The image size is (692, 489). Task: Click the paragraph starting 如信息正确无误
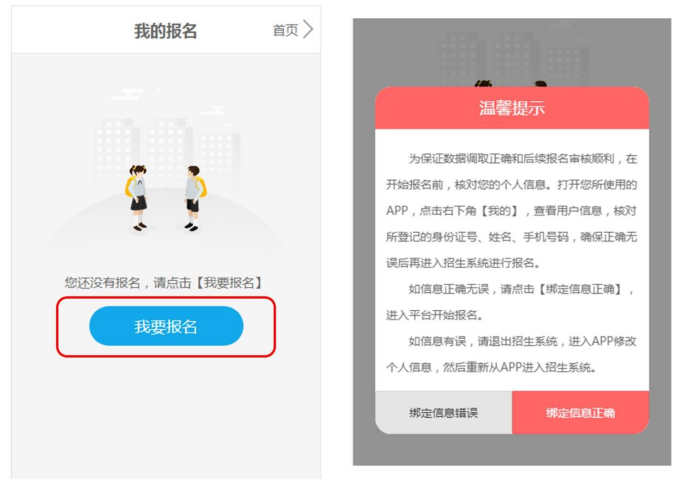tap(510, 302)
